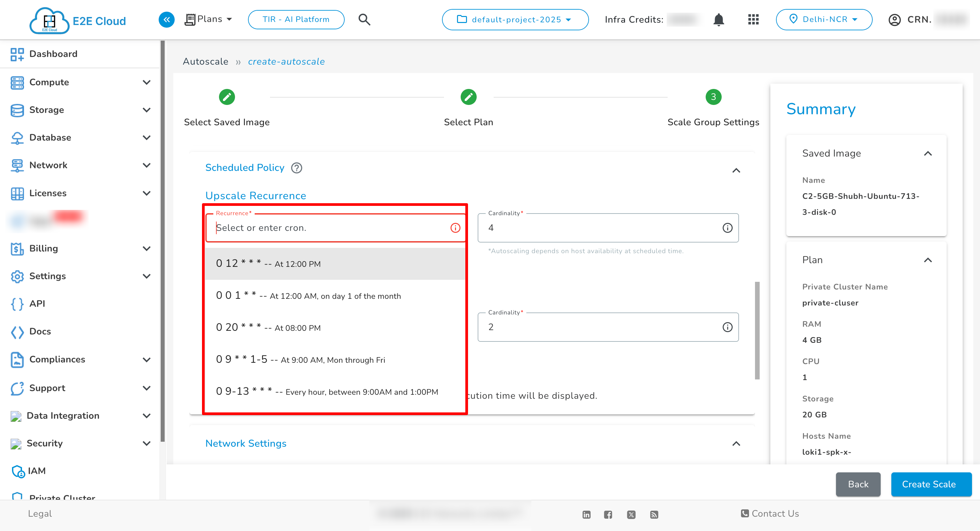The height and width of the screenshot is (531, 980).
Task: Collapse the Scheduled Policy section
Action: click(x=736, y=170)
